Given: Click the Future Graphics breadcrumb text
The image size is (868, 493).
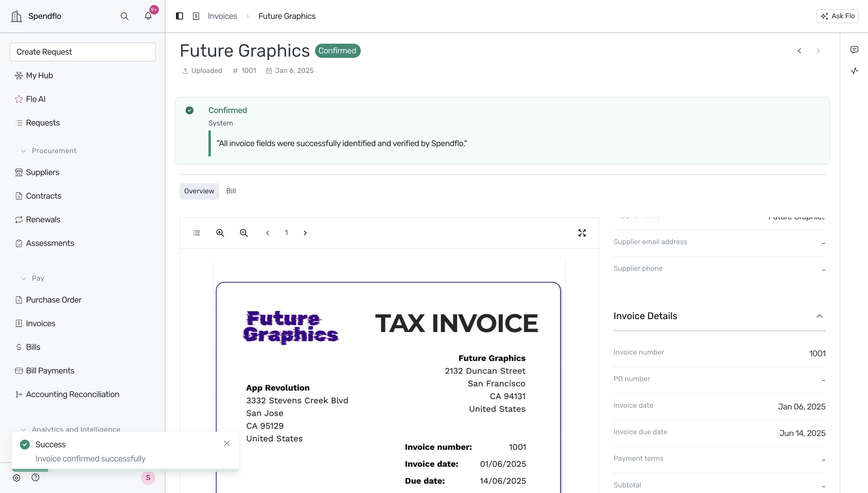Looking at the screenshot, I should (287, 16).
